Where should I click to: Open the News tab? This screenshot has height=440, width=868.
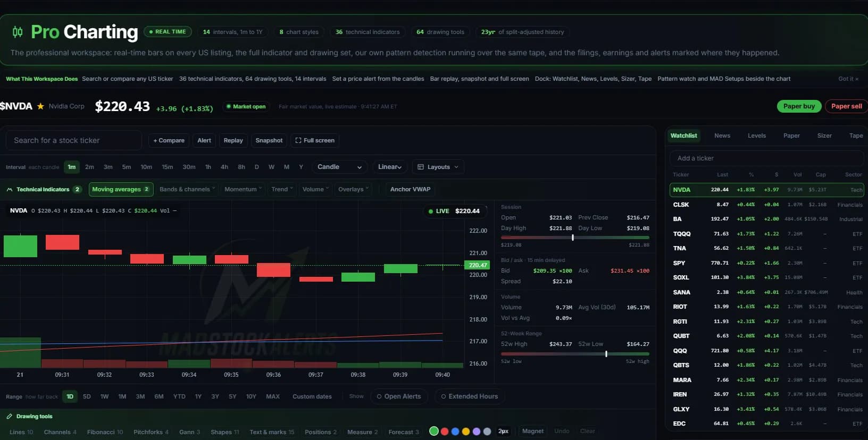[x=722, y=136]
